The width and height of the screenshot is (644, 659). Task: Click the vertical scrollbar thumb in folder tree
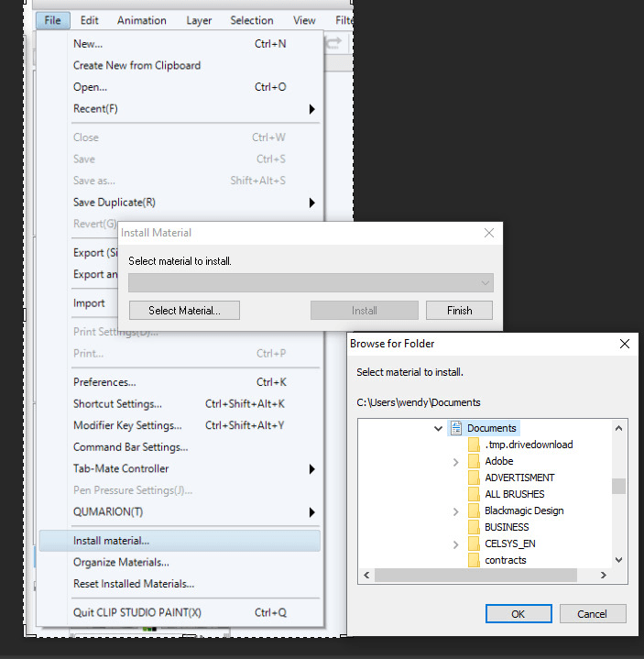point(618,487)
